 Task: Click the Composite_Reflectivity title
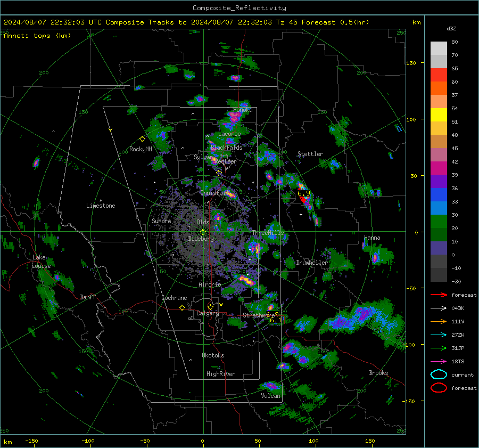pyautogui.click(x=240, y=8)
